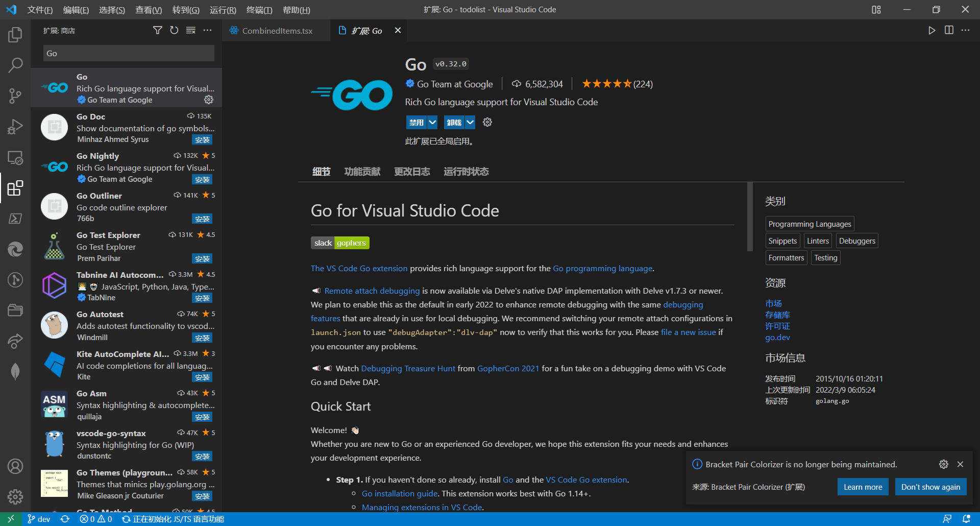Screen dimensions: 980x526
Task: Click the dev branch status bar item
Action: pos(39,519)
